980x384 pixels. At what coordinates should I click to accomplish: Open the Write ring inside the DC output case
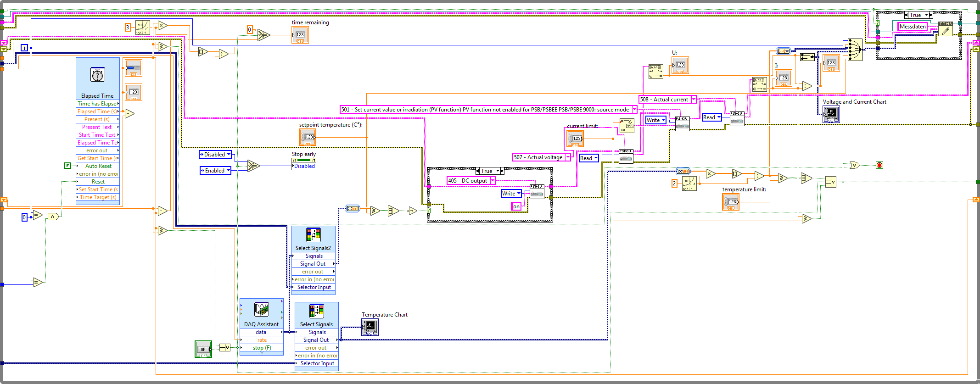(519, 194)
